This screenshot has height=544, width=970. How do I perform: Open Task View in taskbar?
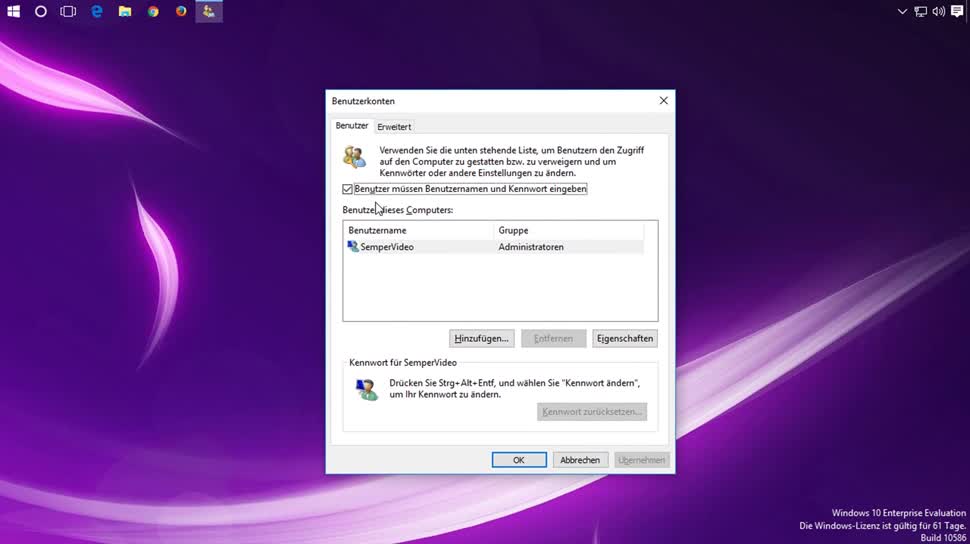[68, 11]
